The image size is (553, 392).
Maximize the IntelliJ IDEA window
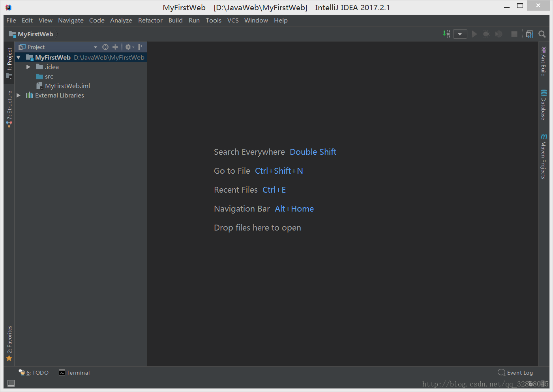point(520,6)
